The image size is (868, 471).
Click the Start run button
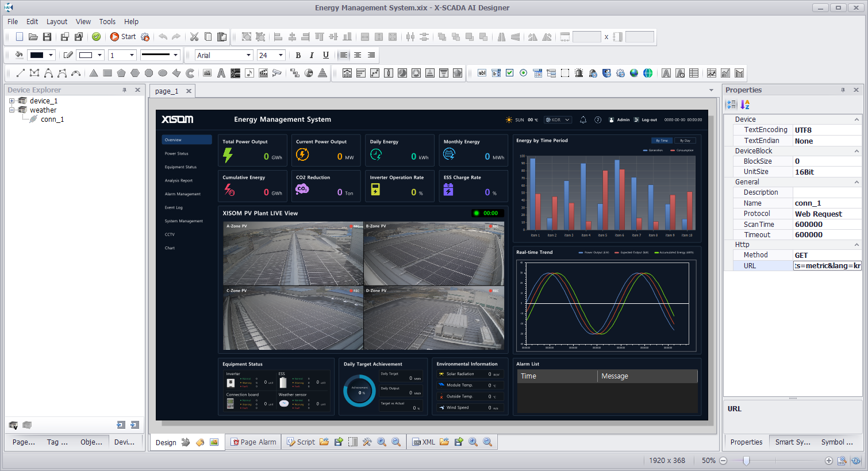click(122, 37)
